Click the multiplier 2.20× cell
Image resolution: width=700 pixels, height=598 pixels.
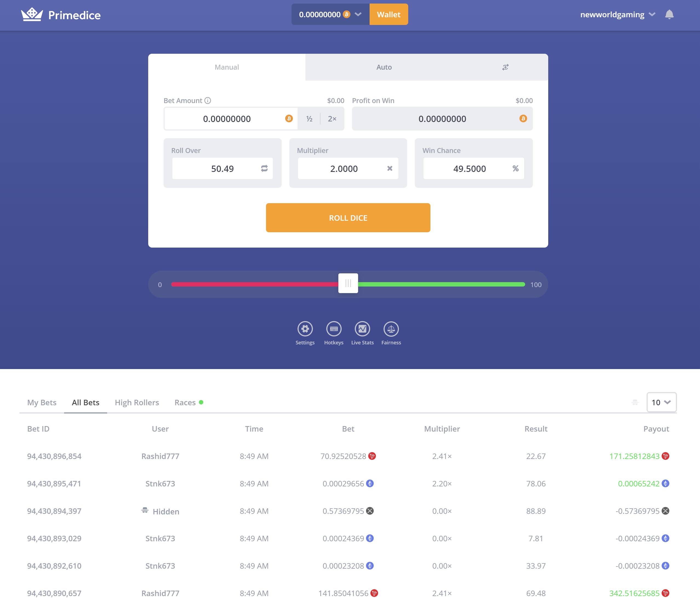(x=442, y=483)
